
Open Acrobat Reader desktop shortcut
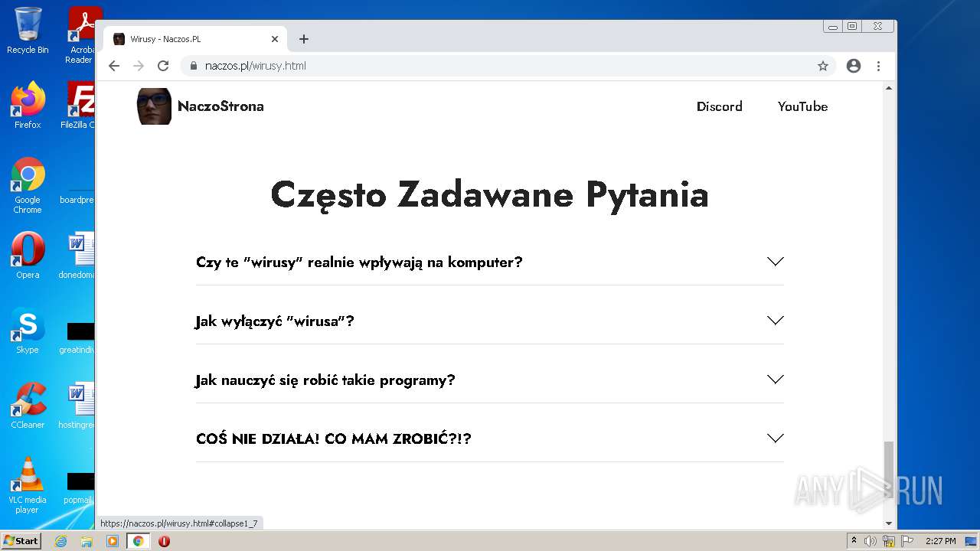(x=81, y=35)
